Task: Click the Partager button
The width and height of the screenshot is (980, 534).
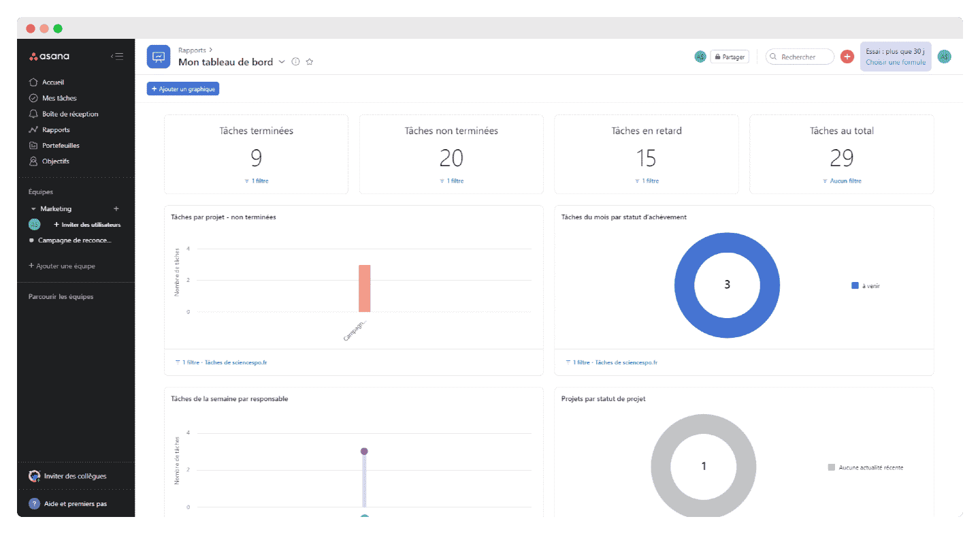Action: point(730,57)
